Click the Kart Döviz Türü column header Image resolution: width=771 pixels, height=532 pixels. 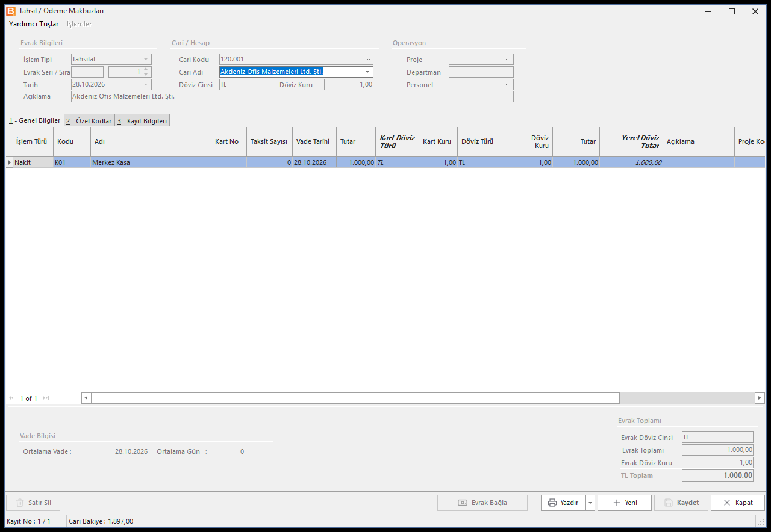pyautogui.click(x=397, y=141)
